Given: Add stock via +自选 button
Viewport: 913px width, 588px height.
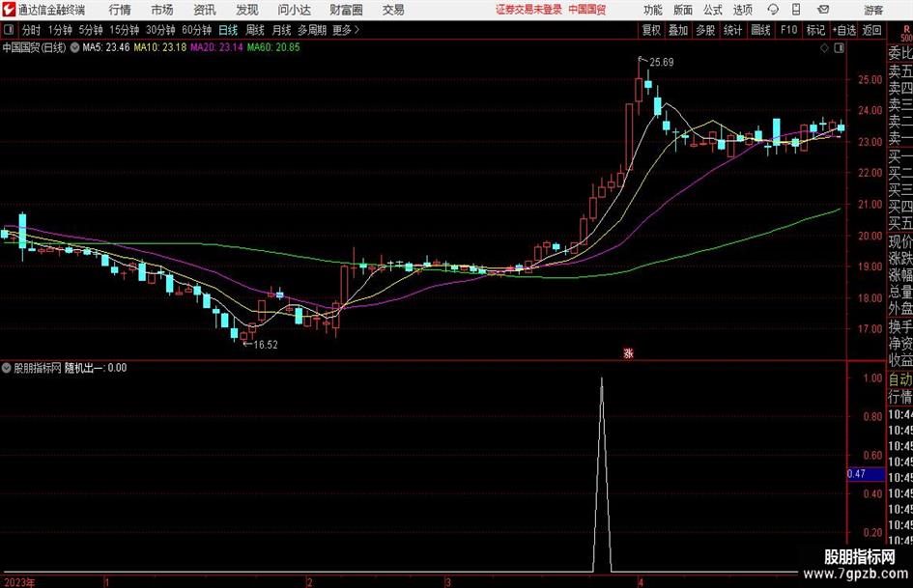Looking at the screenshot, I should pos(844,30).
